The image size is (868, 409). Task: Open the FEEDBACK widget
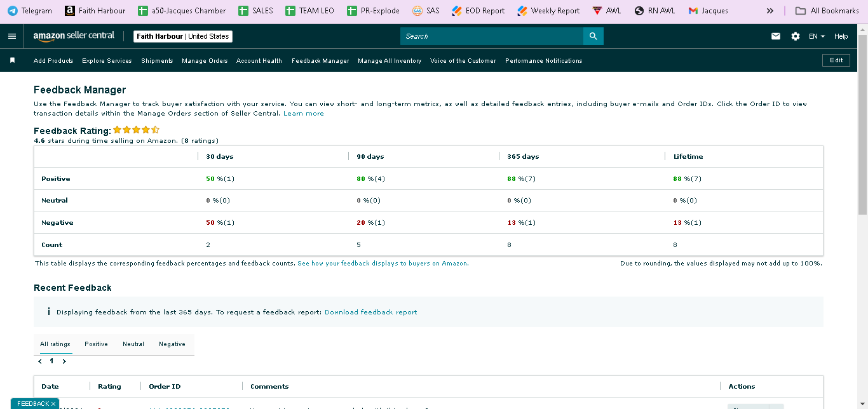pyautogui.click(x=32, y=404)
